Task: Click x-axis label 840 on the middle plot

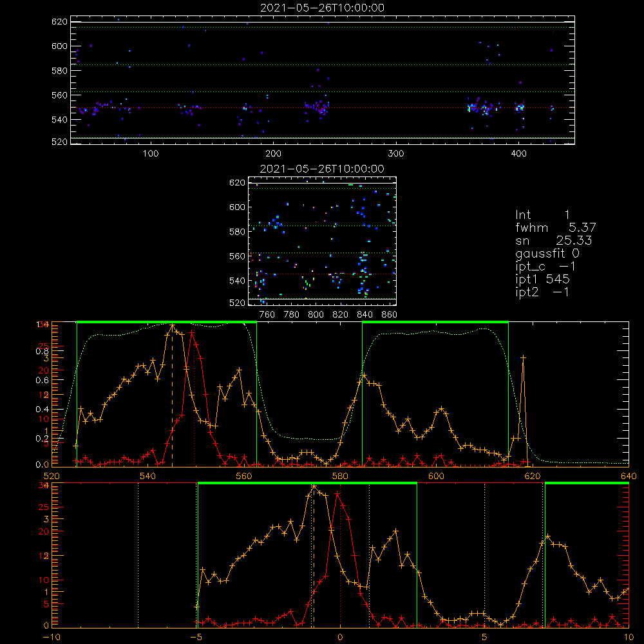Action: (365, 315)
